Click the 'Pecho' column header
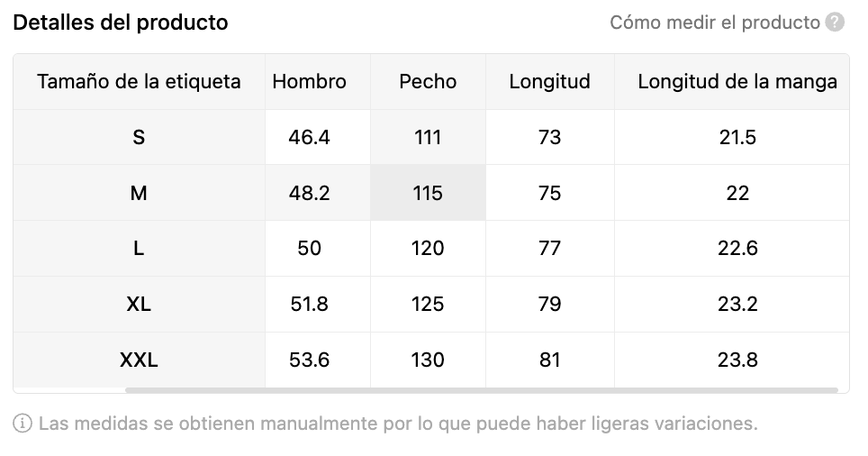 point(428,82)
